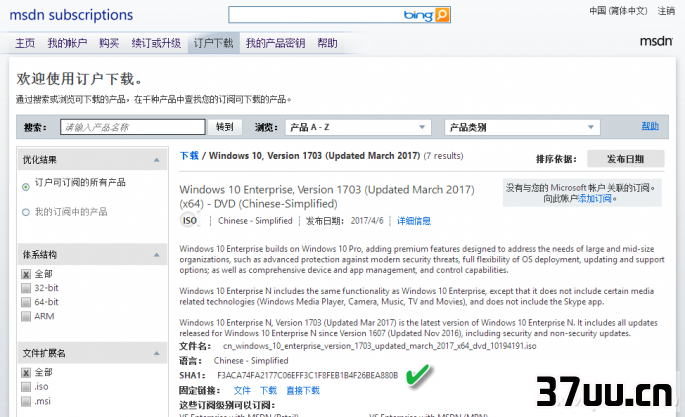
Task: Click the 下载 breadcrumb link
Action: coord(189,156)
